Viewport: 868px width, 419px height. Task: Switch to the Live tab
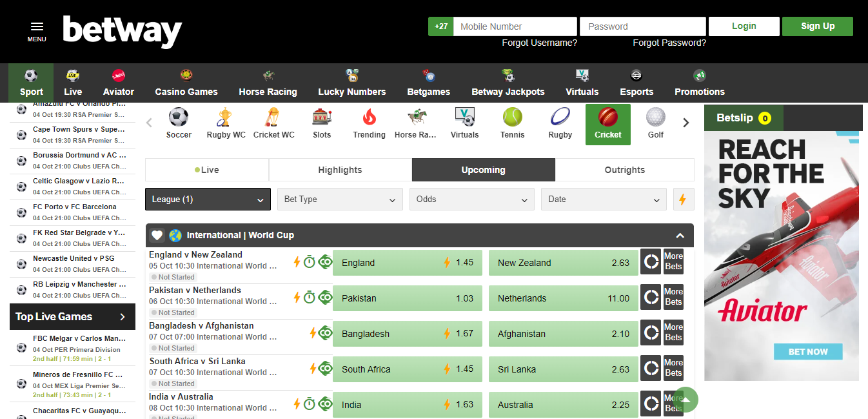click(x=207, y=170)
